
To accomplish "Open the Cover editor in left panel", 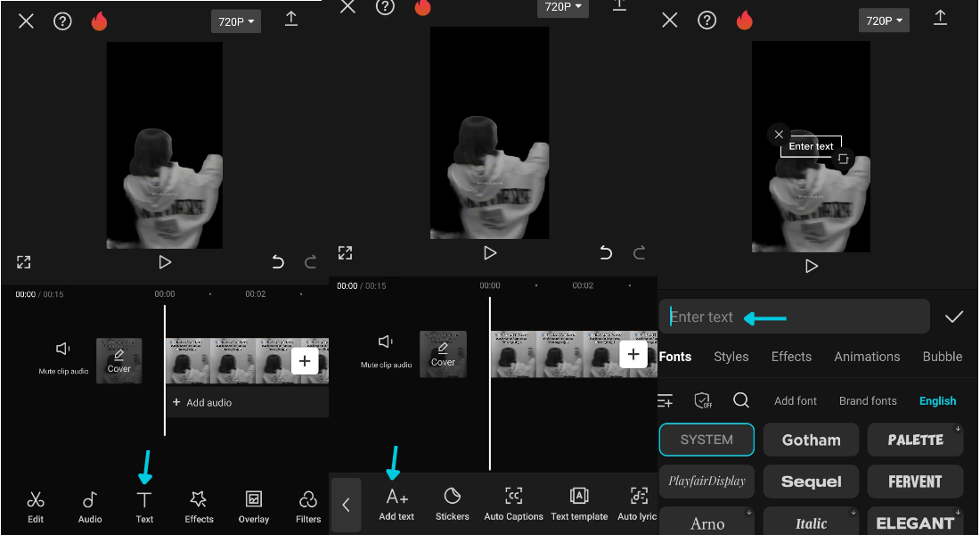I will tap(118, 360).
